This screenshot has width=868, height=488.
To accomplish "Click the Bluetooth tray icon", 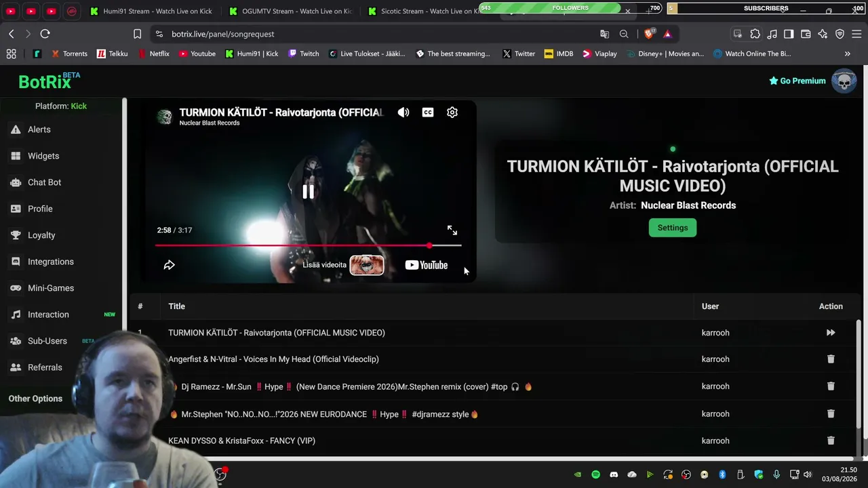I will pos(722,474).
